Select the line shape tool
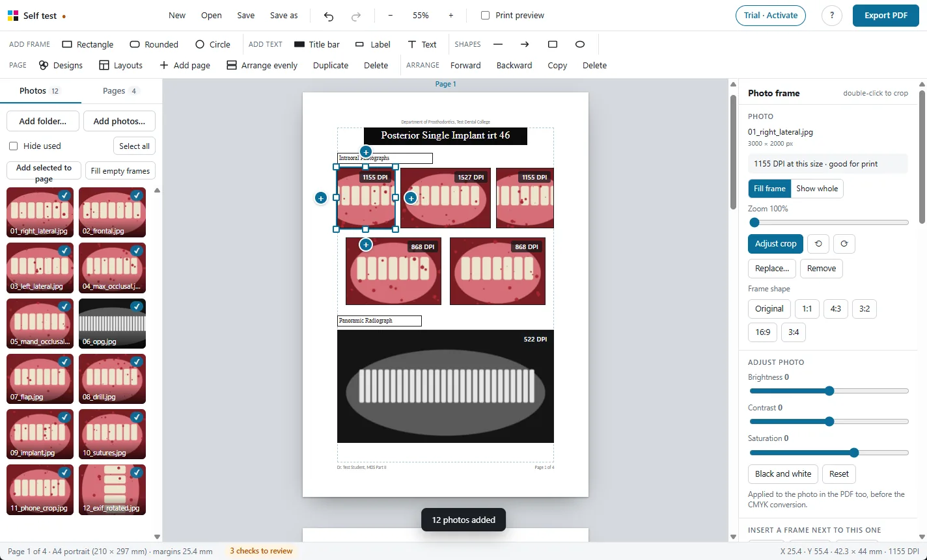Viewport: 927px width, 560px height. 498,44
